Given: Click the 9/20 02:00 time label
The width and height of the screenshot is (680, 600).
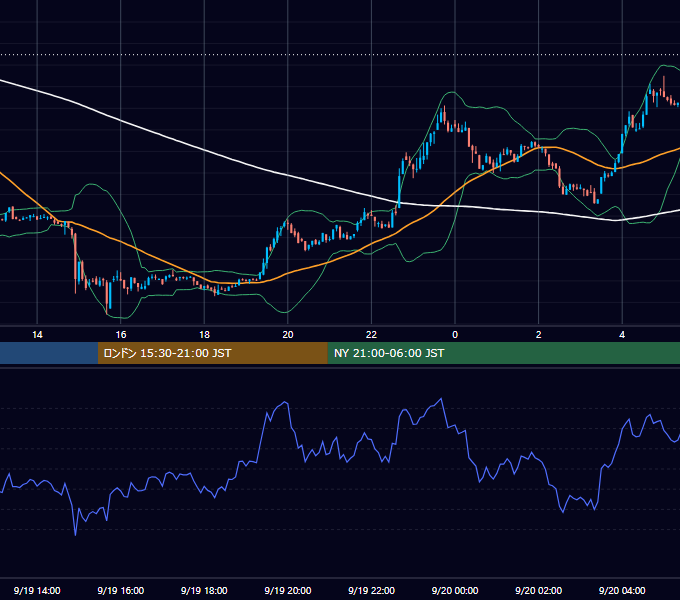Looking at the screenshot, I should click(538, 590).
